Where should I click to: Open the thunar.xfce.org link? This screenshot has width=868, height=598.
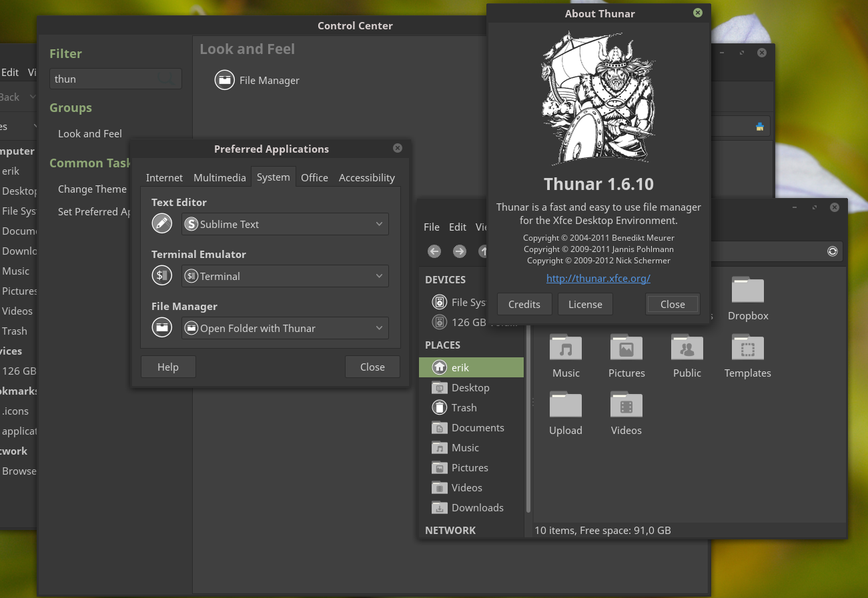[598, 278]
